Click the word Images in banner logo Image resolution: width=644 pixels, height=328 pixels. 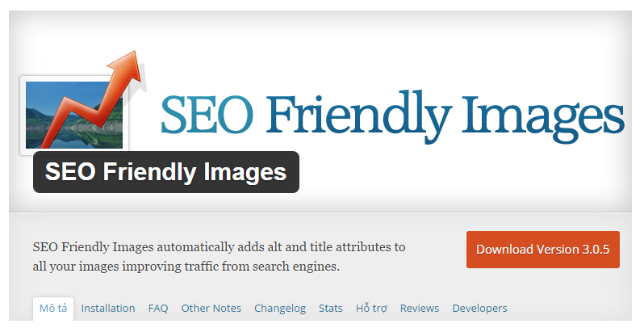coord(543,117)
